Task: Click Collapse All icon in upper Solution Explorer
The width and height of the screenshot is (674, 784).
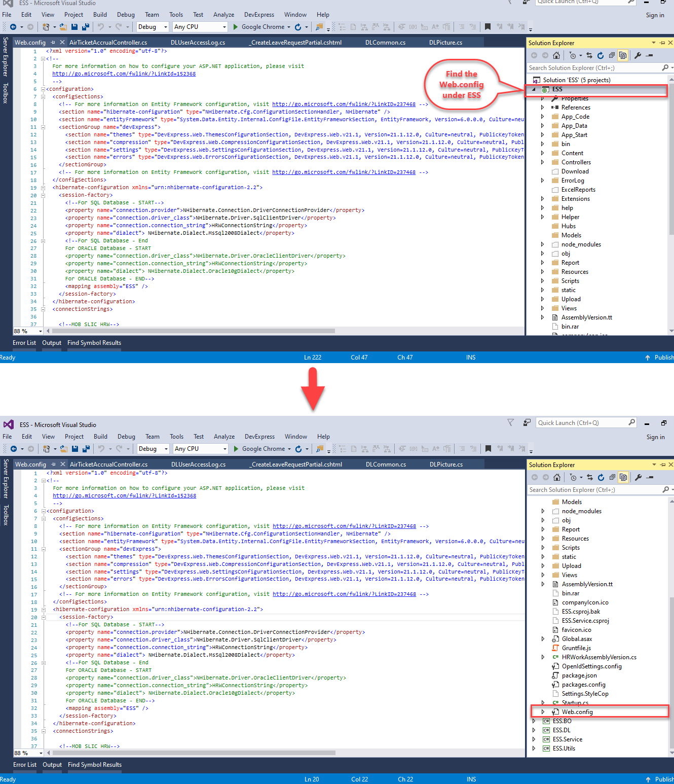Action: click(x=612, y=55)
